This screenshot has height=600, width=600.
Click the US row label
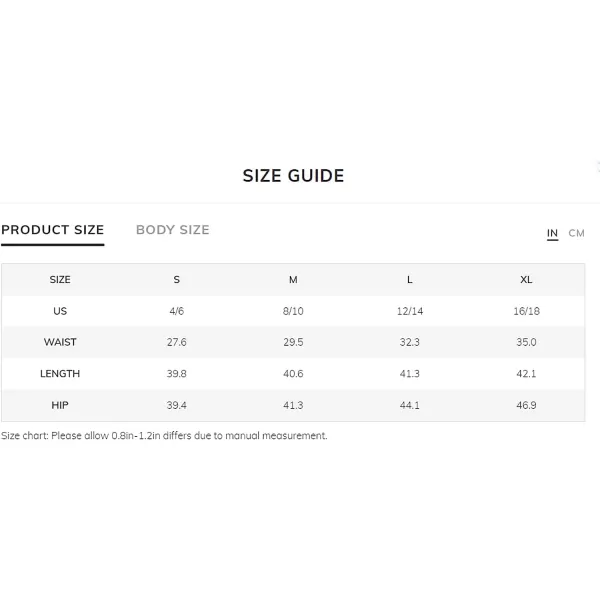pyautogui.click(x=60, y=311)
